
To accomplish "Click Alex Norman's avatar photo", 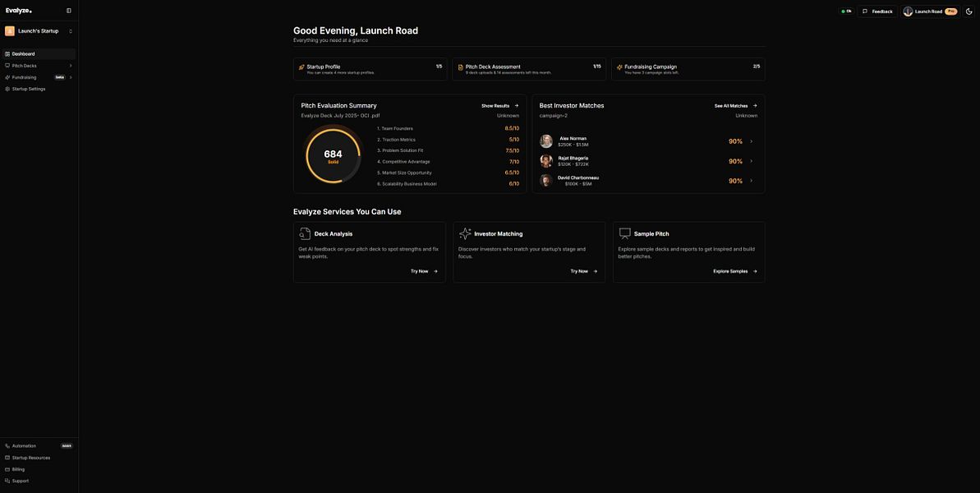I will point(546,141).
